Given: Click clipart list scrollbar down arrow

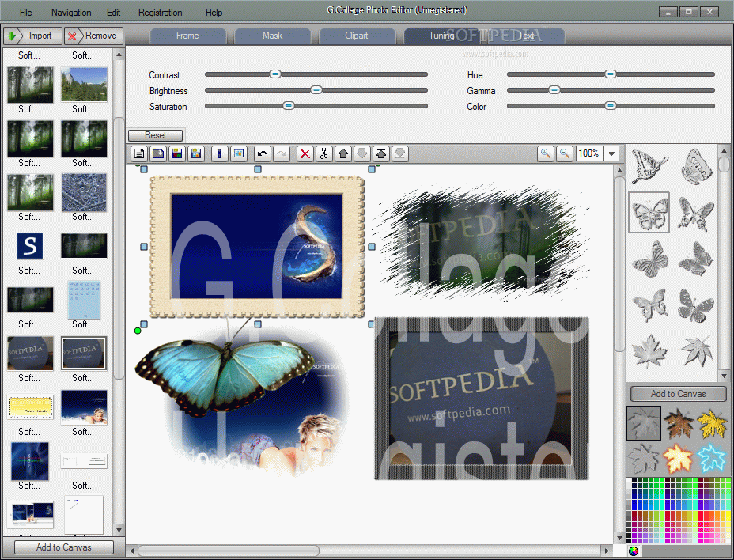Looking at the screenshot, I should 725,376.
